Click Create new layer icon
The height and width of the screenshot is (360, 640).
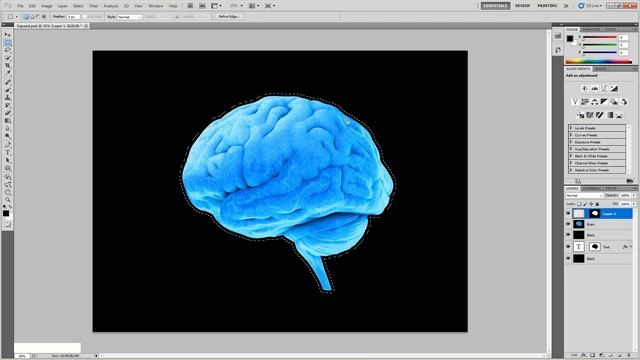point(620,356)
